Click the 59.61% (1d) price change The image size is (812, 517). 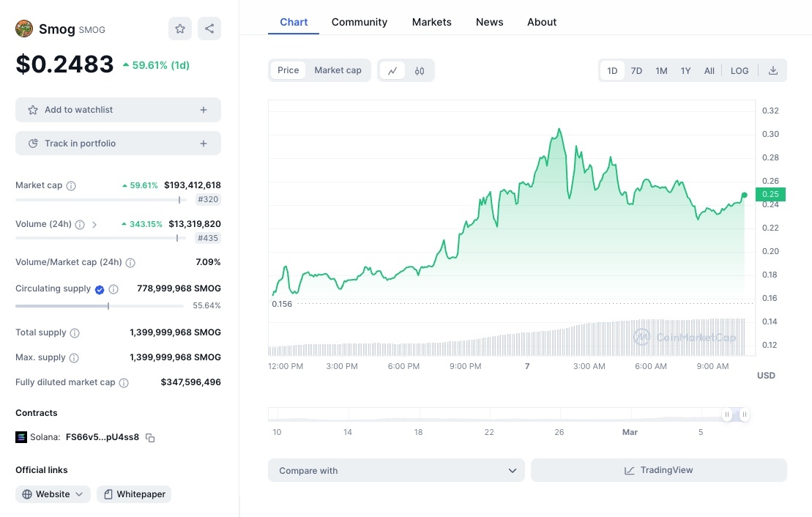157,65
